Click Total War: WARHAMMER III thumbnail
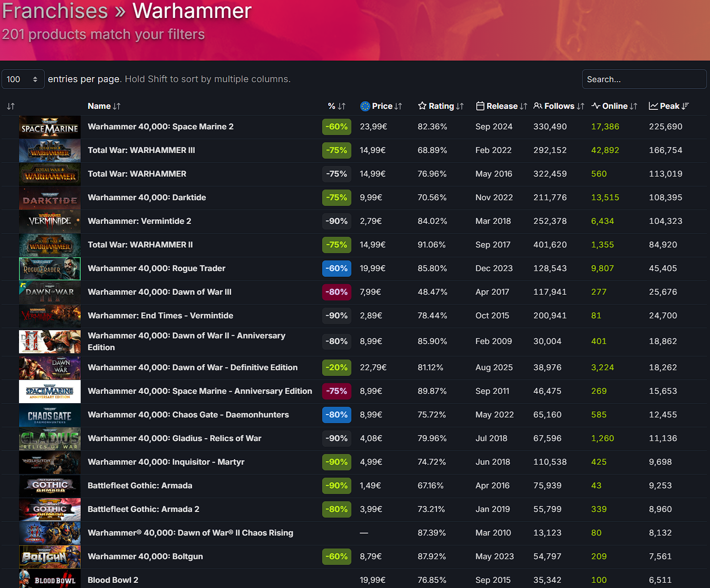 click(x=50, y=150)
